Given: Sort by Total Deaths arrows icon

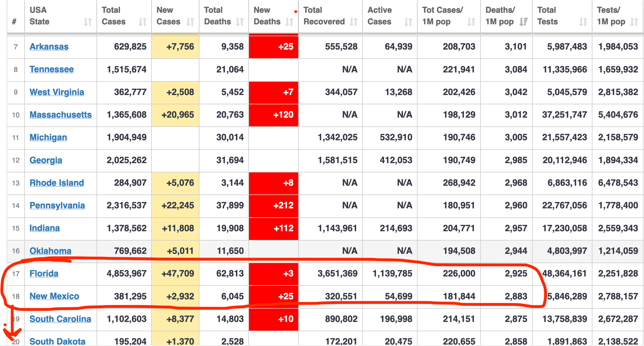Looking at the screenshot, I should click(240, 22).
